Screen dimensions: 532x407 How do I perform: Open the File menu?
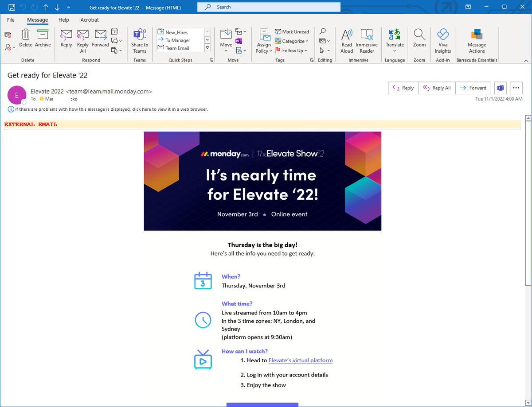(x=11, y=20)
